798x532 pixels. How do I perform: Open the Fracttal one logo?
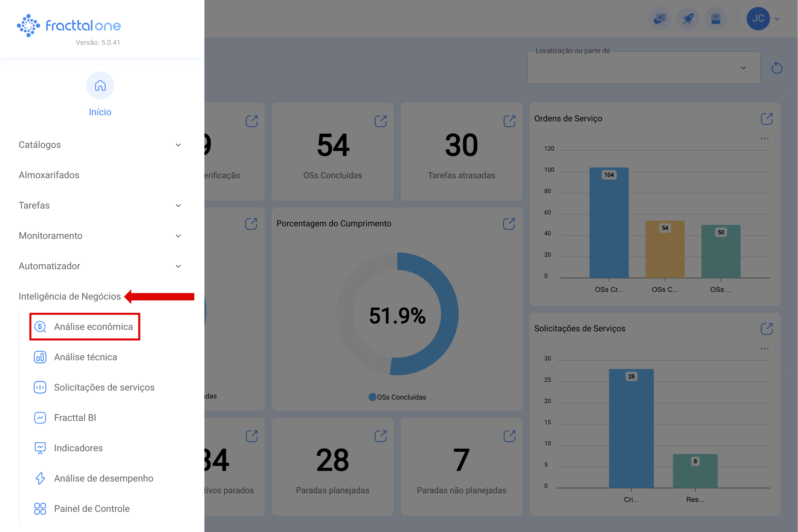coord(69,25)
